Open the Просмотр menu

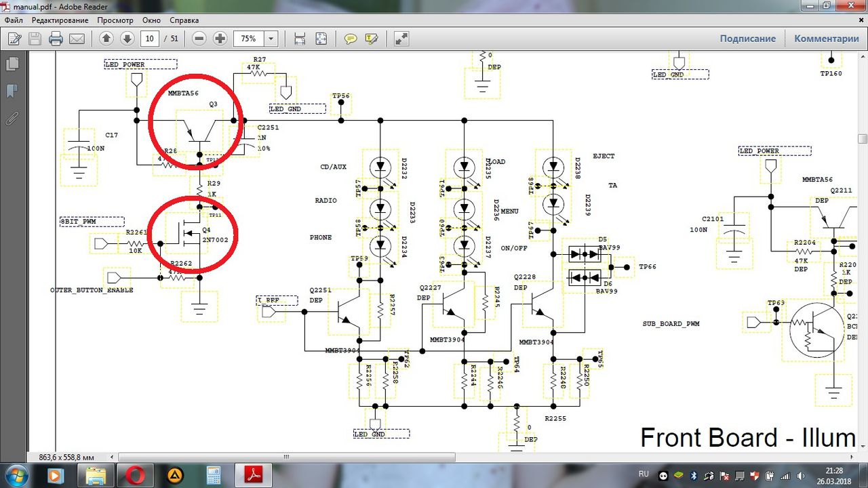[115, 20]
